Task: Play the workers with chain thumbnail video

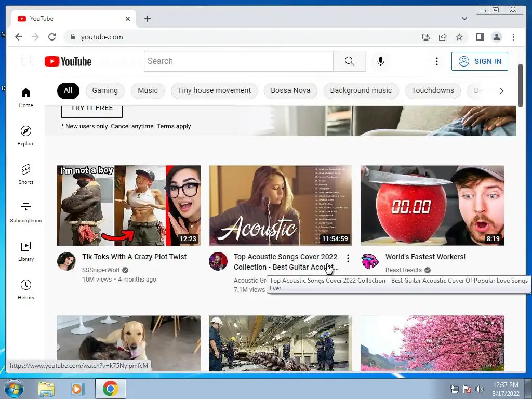Action: tap(280, 343)
